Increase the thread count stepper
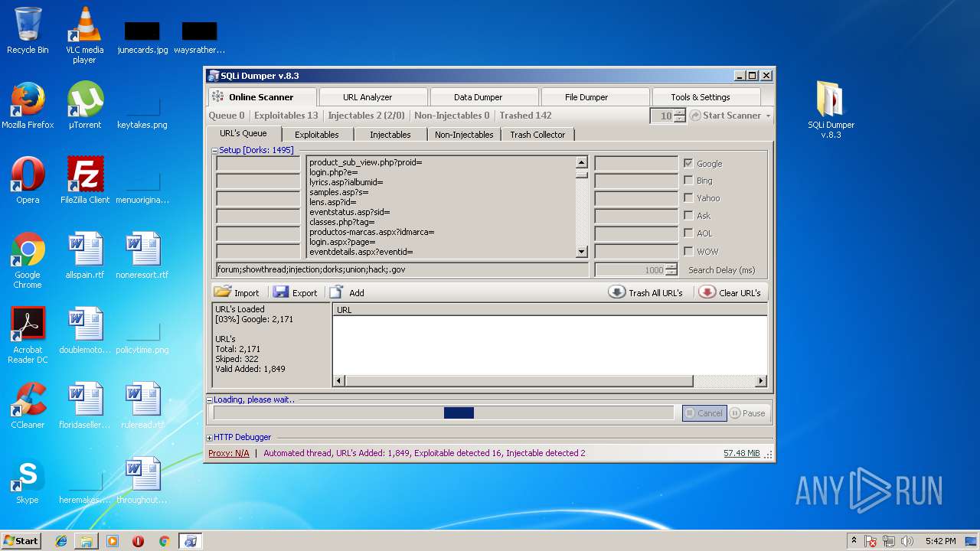The height and width of the screenshot is (551, 980). point(679,112)
